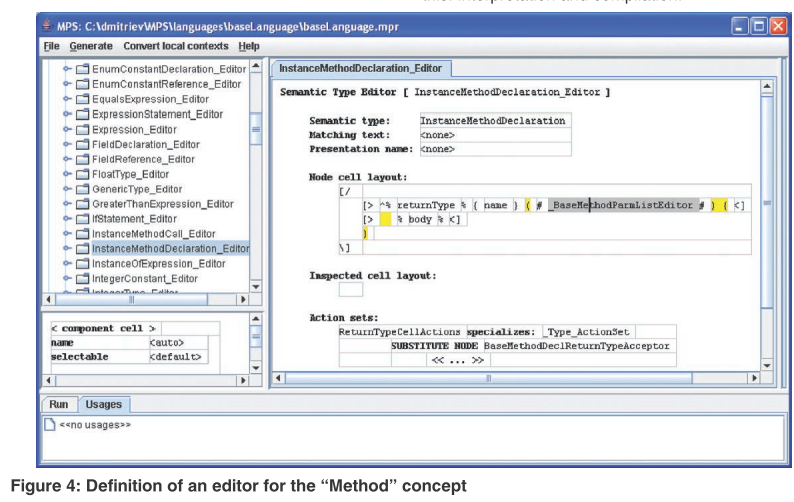Expand the Expression_Editor tree node
Image resolution: width=794 pixels, height=502 pixels.
coord(67,129)
